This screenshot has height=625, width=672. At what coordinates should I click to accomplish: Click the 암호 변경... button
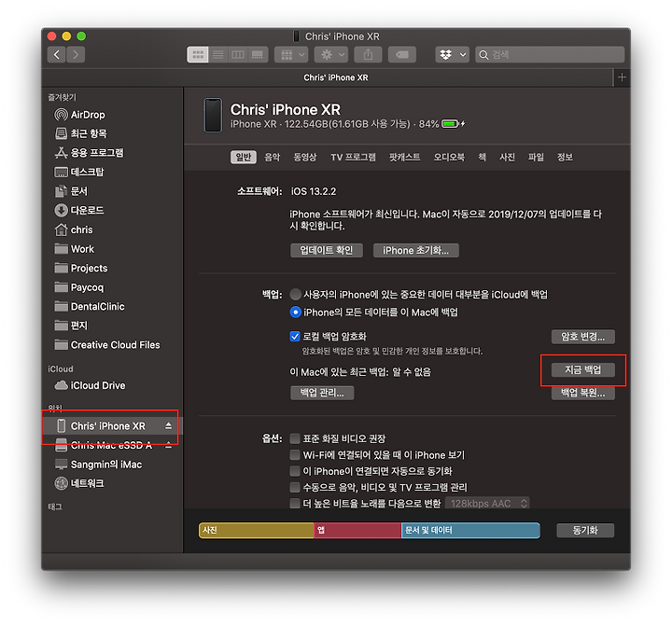click(582, 337)
